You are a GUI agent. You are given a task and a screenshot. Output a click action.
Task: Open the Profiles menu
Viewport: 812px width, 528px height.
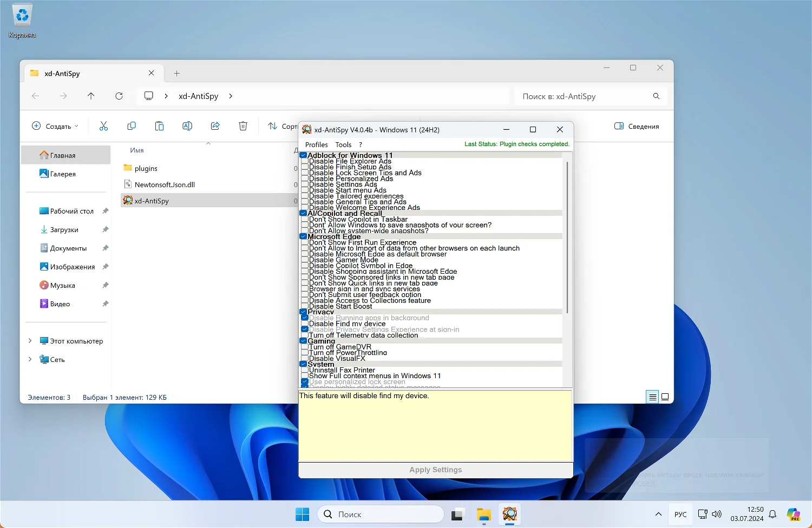(x=317, y=144)
